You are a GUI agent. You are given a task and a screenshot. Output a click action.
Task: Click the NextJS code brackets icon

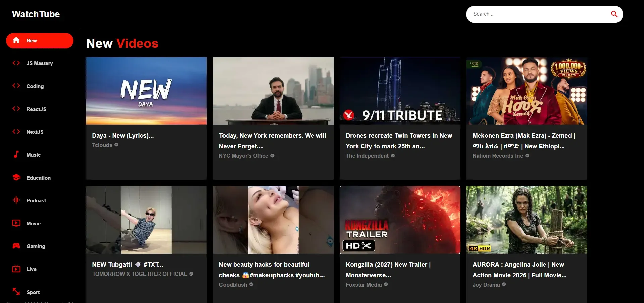(16, 132)
